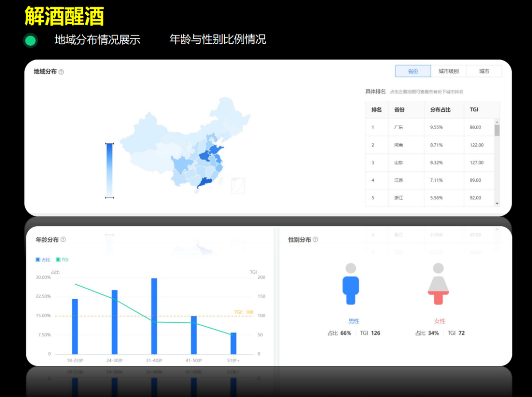
Task: Click the 7.11% share value
Action: click(x=436, y=180)
